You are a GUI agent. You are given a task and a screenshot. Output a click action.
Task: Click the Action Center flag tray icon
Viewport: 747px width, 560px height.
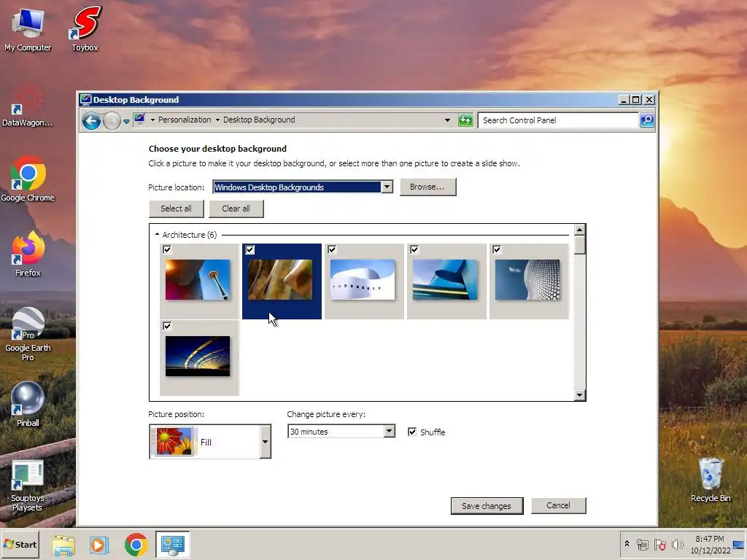pos(659,544)
